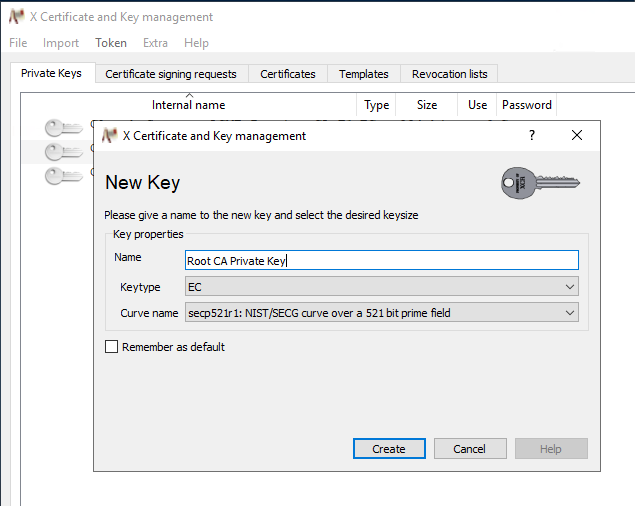The height and width of the screenshot is (506, 635).
Task: Expand the Curve name secp521r1 dropdown
Action: (381, 313)
